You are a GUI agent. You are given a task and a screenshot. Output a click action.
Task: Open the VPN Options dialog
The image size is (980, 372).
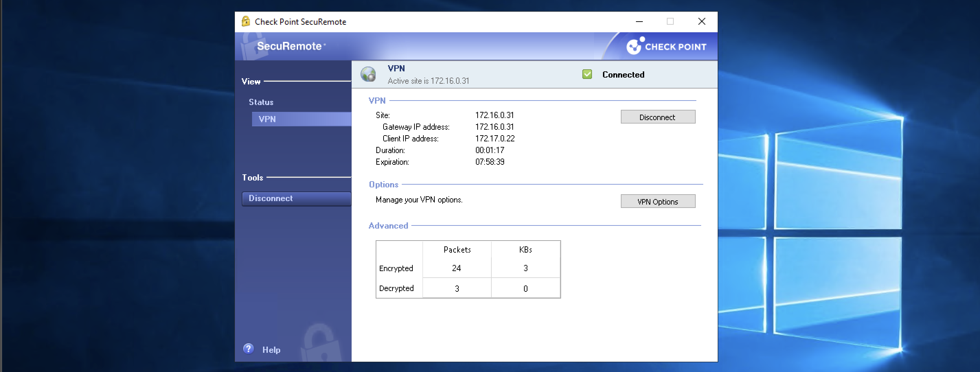coord(657,201)
